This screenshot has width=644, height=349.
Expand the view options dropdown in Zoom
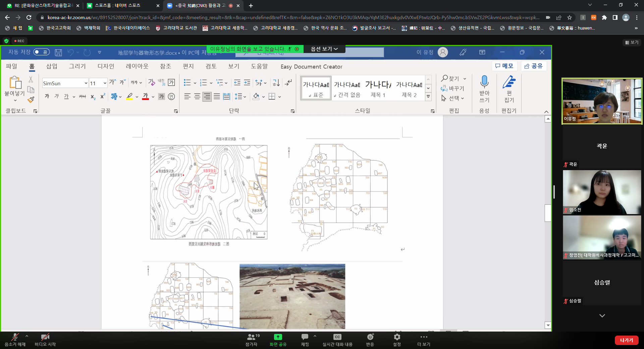point(324,49)
